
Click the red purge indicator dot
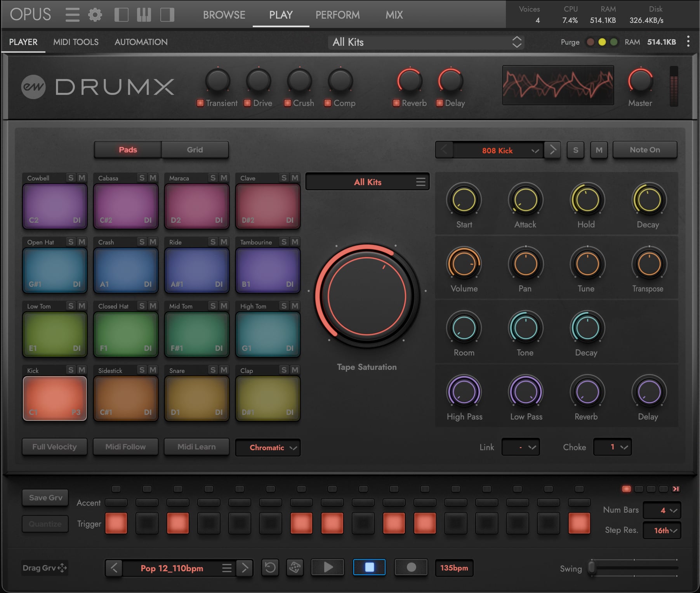pyautogui.click(x=590, y=42)
